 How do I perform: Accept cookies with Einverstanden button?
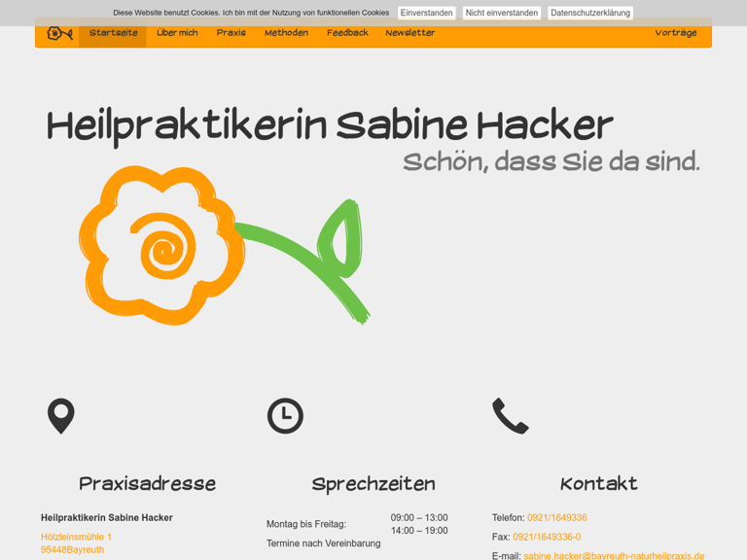pyautogui.click(x=426, y=13)
